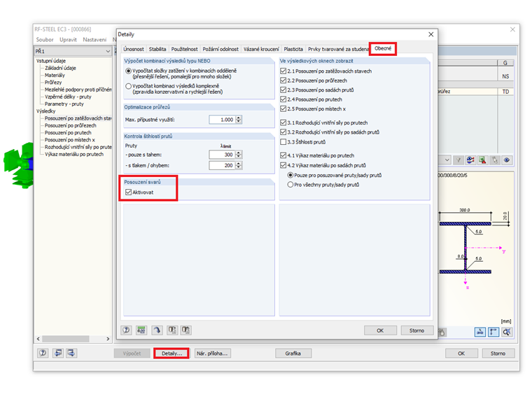Uncheck '2.4 Posouzení po prutech'
This screenshot has height=399, width=532.
pos(283,99)
